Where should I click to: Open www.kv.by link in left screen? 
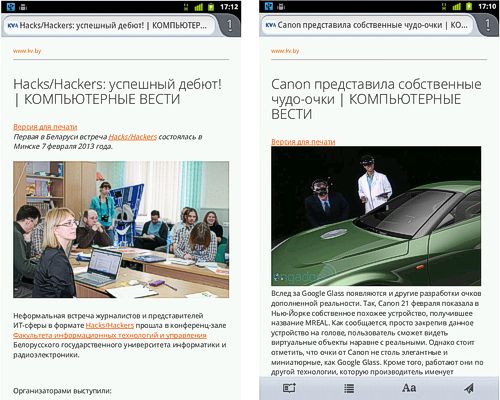click(27, 51)
